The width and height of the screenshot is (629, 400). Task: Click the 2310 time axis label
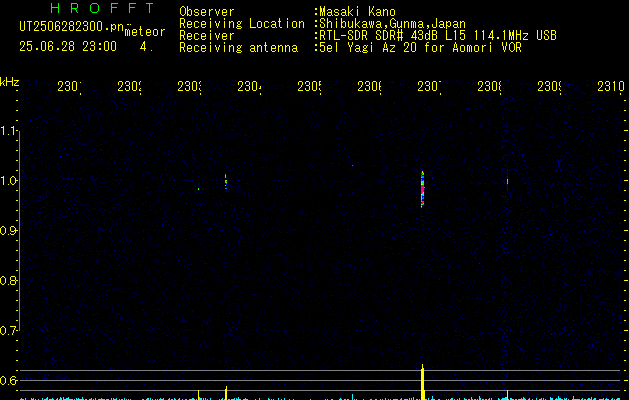coord(611,87)
